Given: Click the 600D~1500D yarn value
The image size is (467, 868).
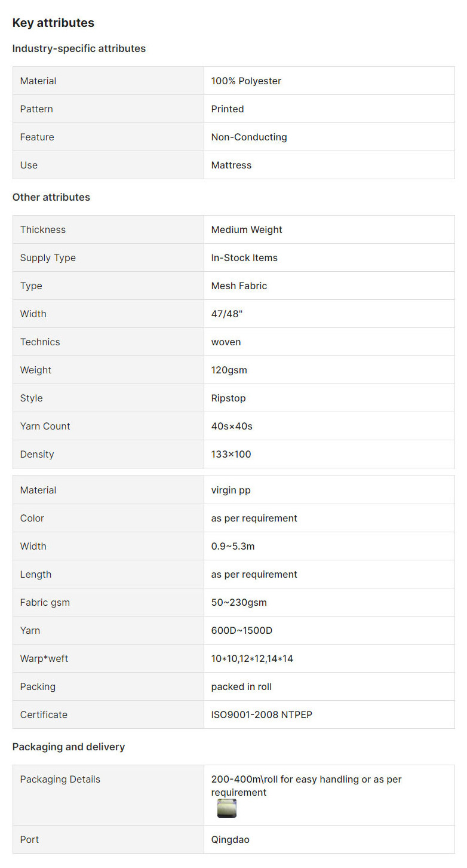Looking at the screenshot, I should coord(242,630).
